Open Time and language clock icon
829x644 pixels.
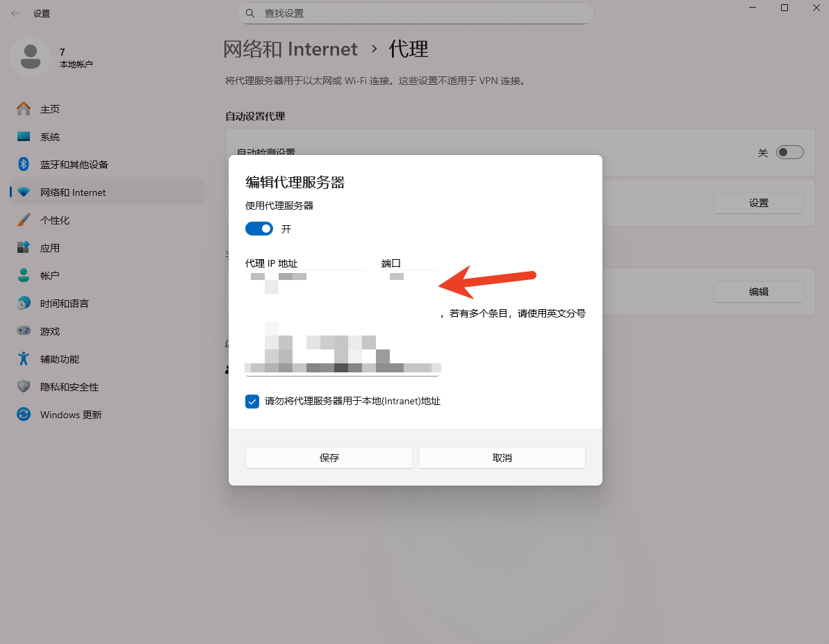click(24, 304)
